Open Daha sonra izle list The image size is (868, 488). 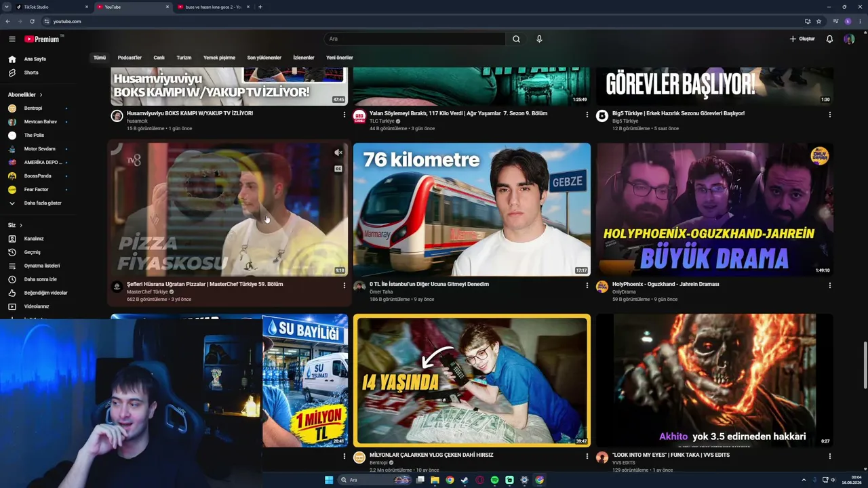tap(41, 279)
